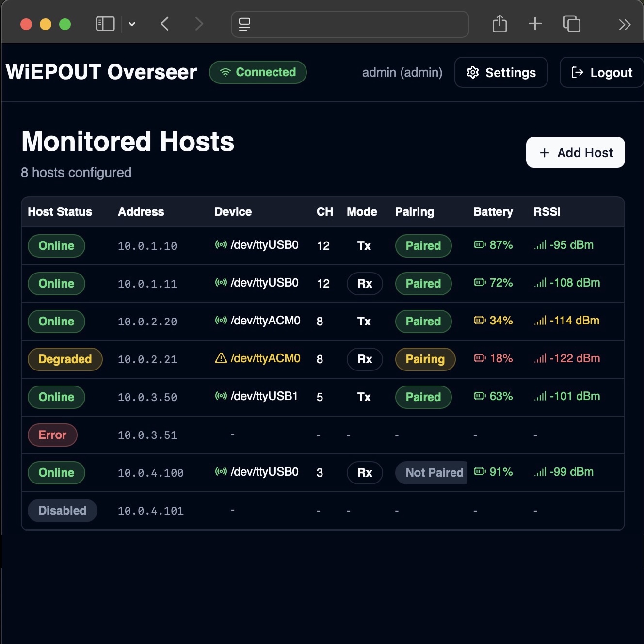Screen dimensions: 644x644
Task: Click the RSSI signal bars for -95 dBm
Action: pos(540,245)
